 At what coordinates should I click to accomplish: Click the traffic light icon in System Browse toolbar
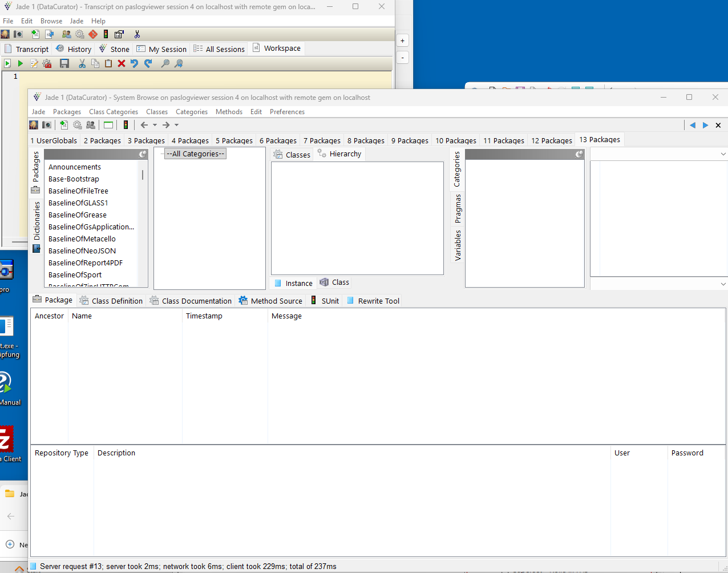(x=126, y=125)
